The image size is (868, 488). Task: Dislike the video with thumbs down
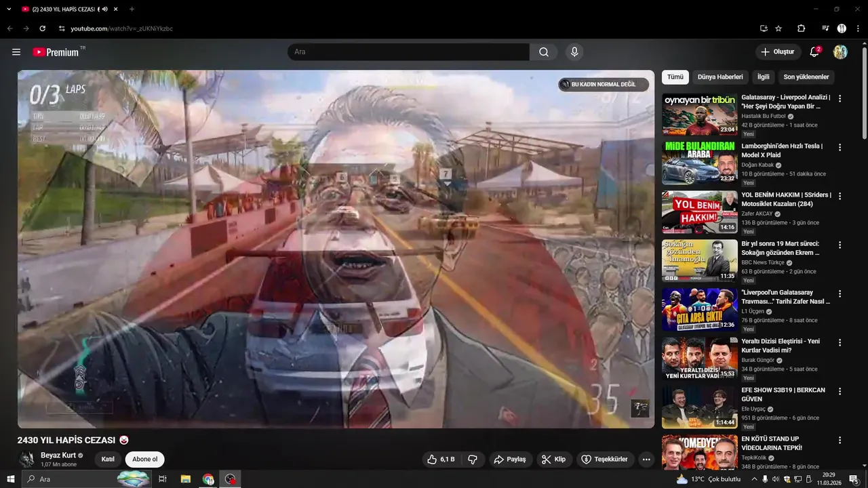click(x=473, y=460)
